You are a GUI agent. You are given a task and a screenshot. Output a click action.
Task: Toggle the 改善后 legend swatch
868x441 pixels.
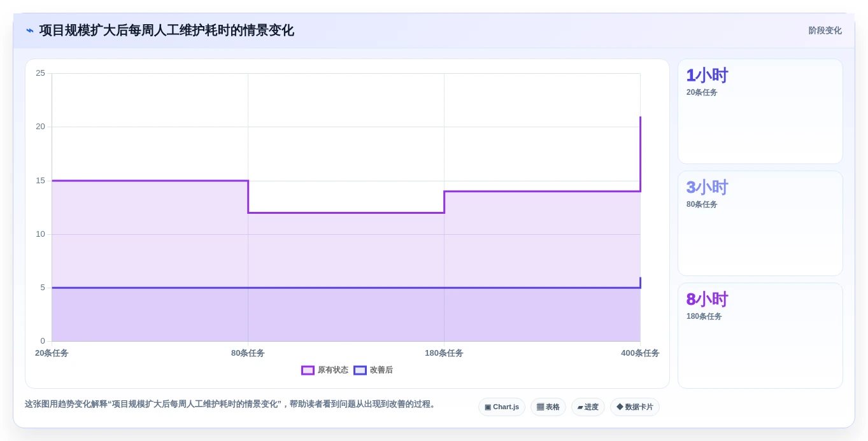click(360, 370)
